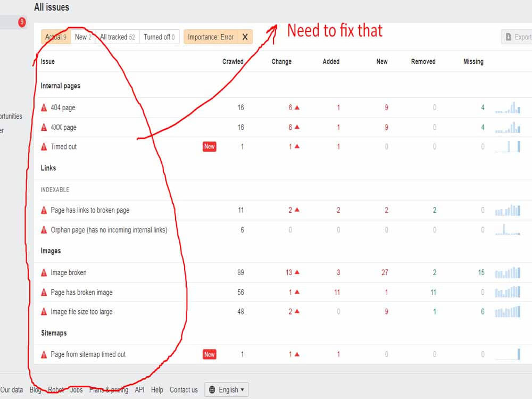Open the Orphan page history sparkline
Viewport: 532px width, 399px height.
508,230
